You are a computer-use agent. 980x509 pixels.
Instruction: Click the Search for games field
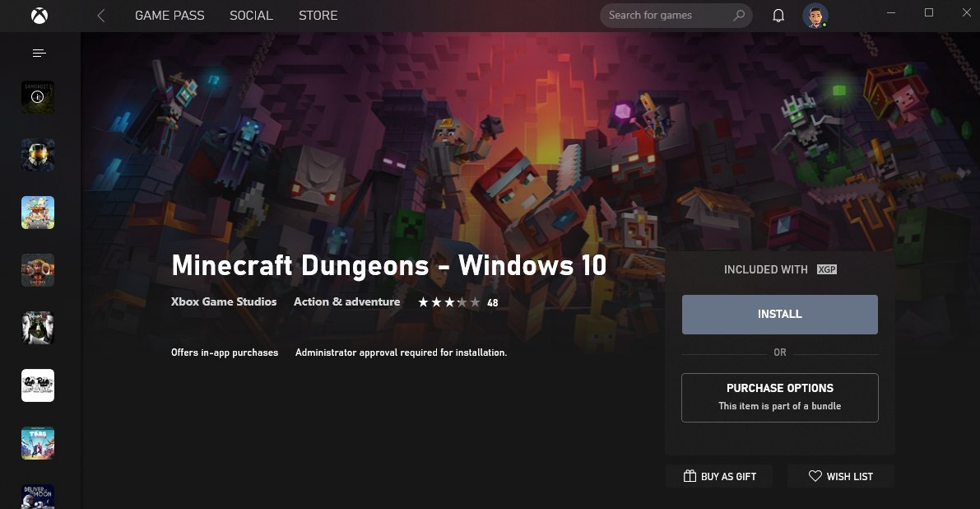coord(676,16)
